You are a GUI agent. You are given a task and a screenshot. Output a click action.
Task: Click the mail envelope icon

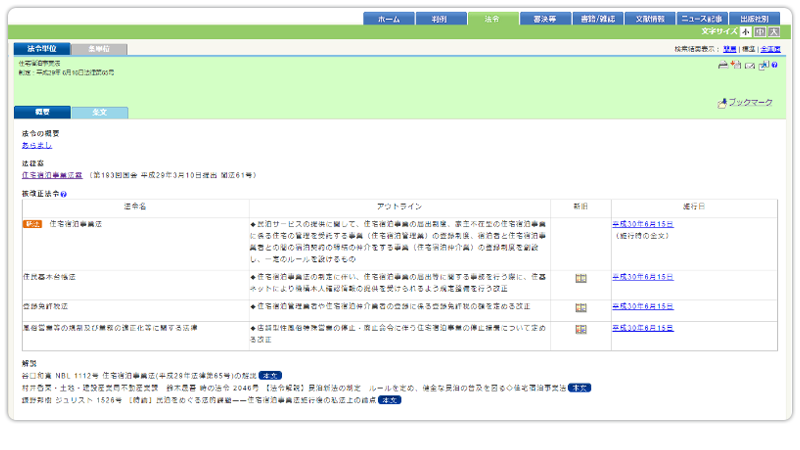click(x=749, y=65)
